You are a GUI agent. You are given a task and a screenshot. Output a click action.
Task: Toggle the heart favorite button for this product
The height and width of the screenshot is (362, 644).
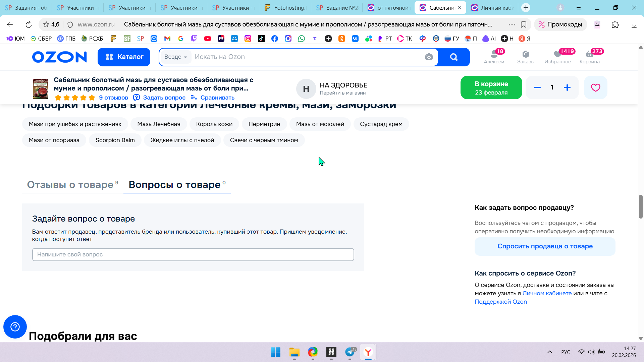click(595, 87)
